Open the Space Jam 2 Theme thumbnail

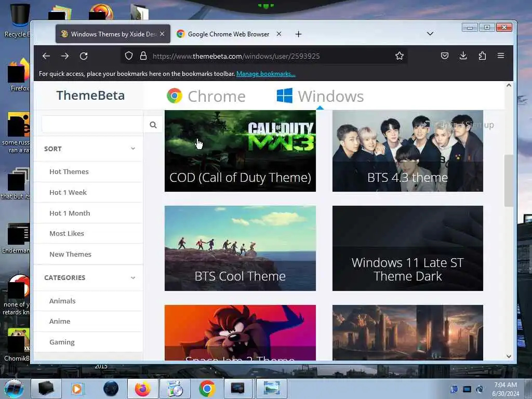[240, 332]
